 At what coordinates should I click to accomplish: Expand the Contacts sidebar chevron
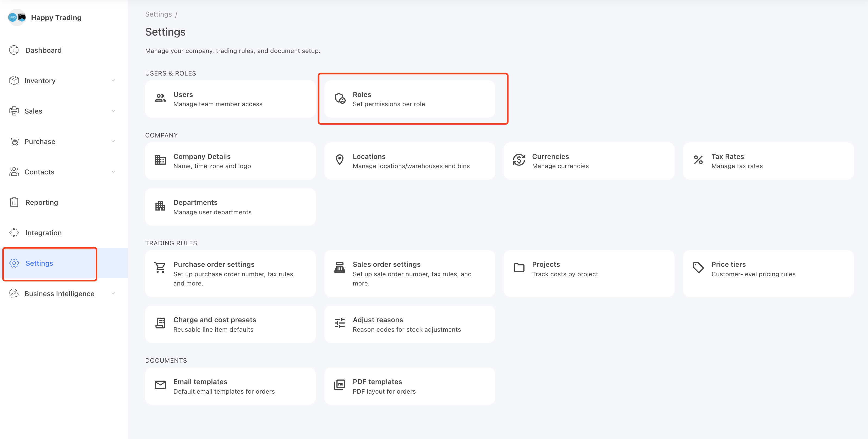point(113,172)
